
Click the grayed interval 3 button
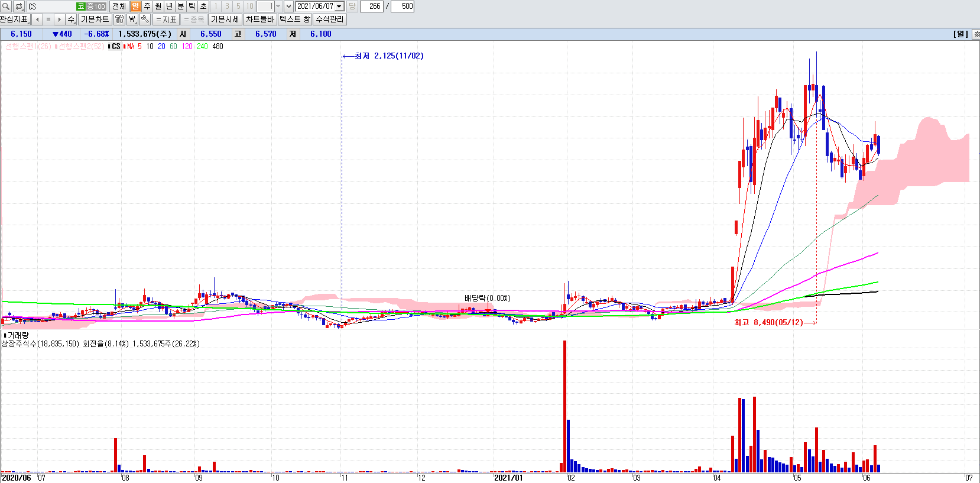tap(227, 7)
